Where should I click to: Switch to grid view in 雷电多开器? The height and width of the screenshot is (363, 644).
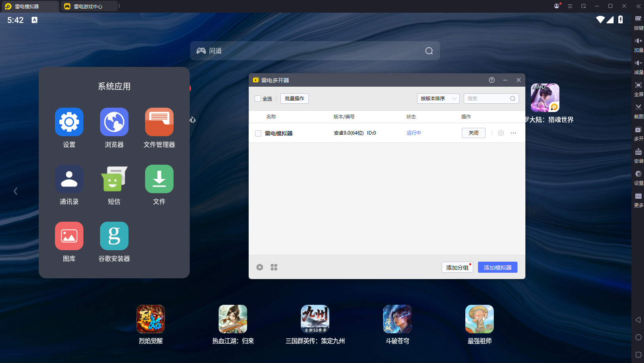coord(274,267)
